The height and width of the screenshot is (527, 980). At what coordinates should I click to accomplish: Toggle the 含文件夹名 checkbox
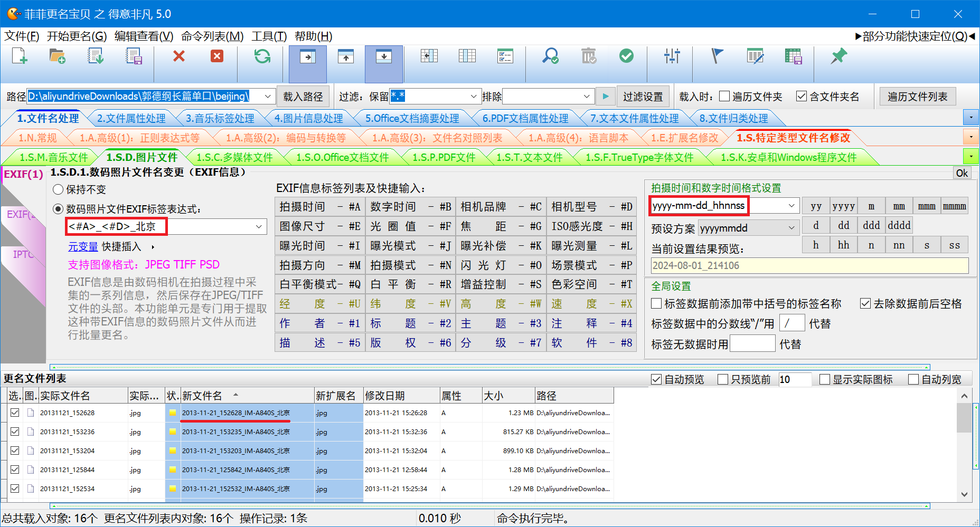(802, 96)
